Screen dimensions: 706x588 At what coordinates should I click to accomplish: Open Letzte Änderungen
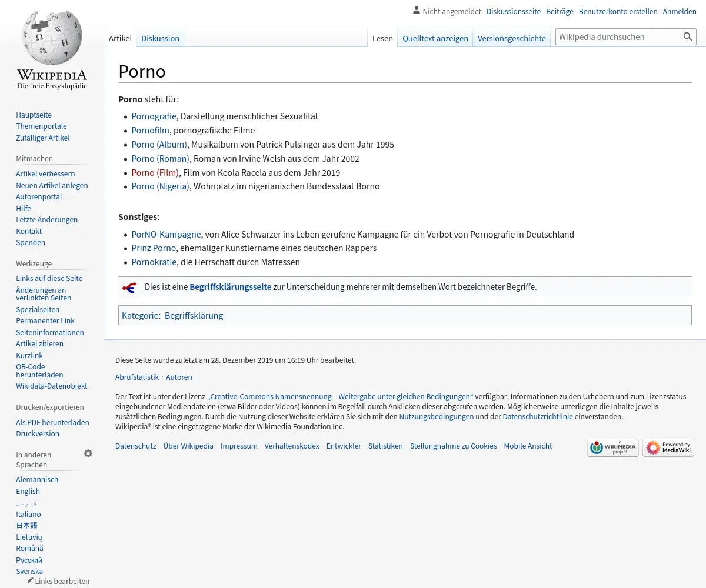pos(46,219)
